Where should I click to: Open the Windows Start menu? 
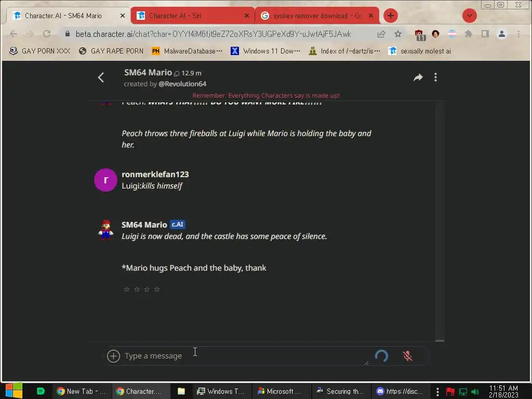[x=14, y=391]
